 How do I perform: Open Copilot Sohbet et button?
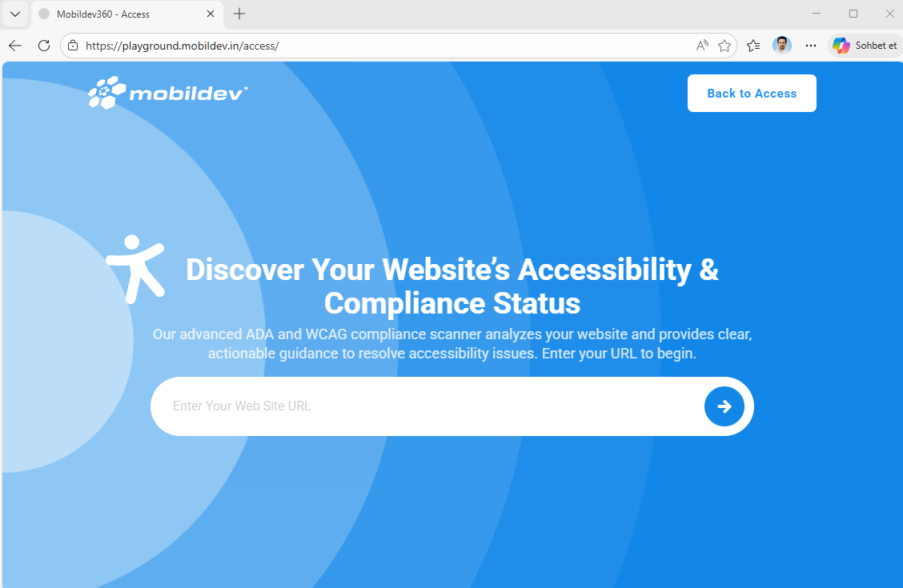[865, 46]
